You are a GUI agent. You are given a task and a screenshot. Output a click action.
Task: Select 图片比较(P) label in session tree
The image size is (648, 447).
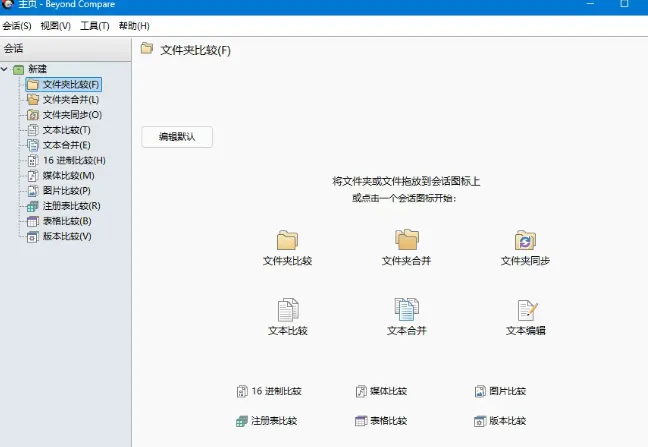67,190
